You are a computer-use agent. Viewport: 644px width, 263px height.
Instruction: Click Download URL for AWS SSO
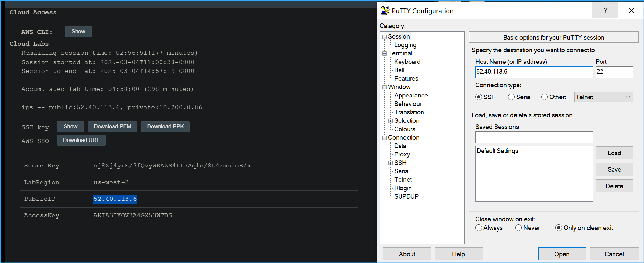(x=81, y=140)
